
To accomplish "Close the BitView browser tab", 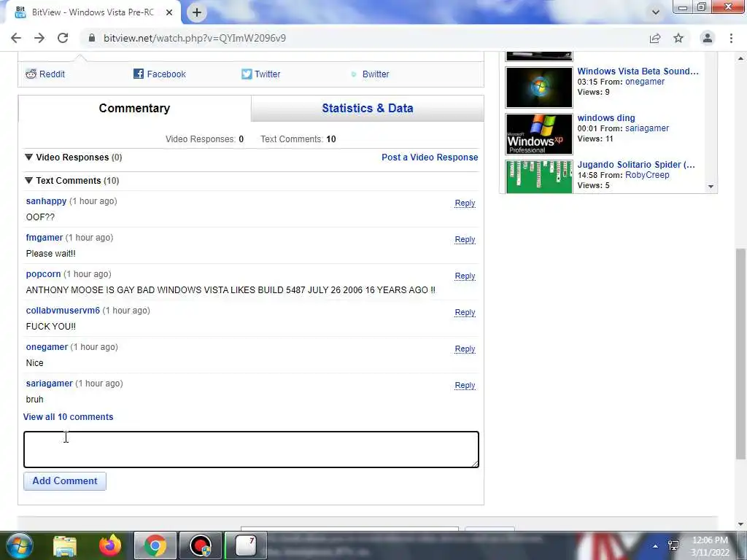I will [x=169, y=12].
